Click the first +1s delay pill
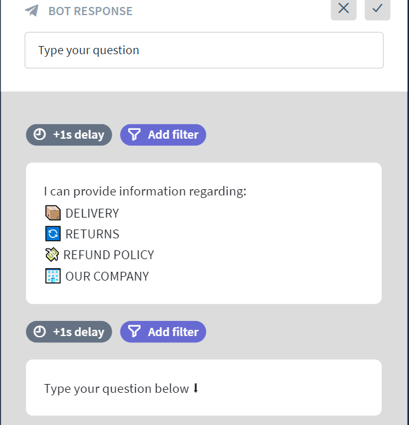The height and width of the screenshot is (425, 409). [69, 135]
